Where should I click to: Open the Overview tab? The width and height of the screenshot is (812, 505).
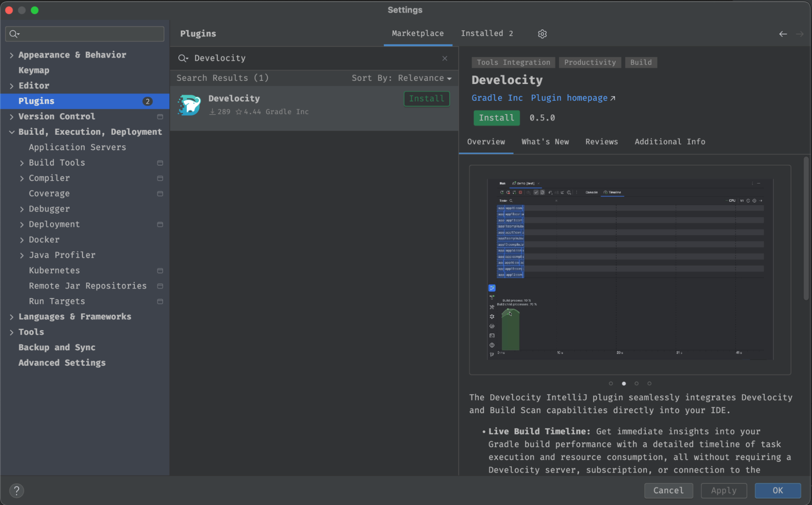tap(486, 142)
